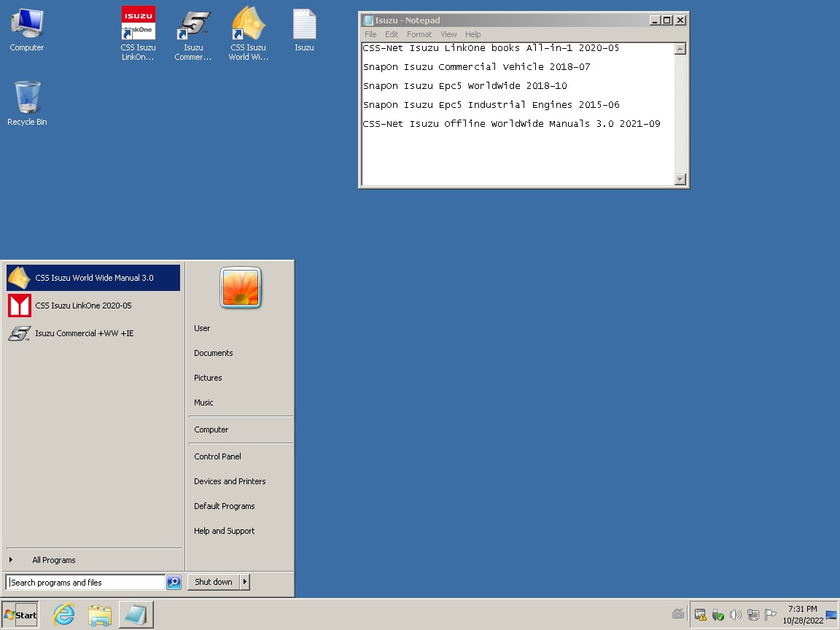Open Notepad View menu

pos(448,34)
